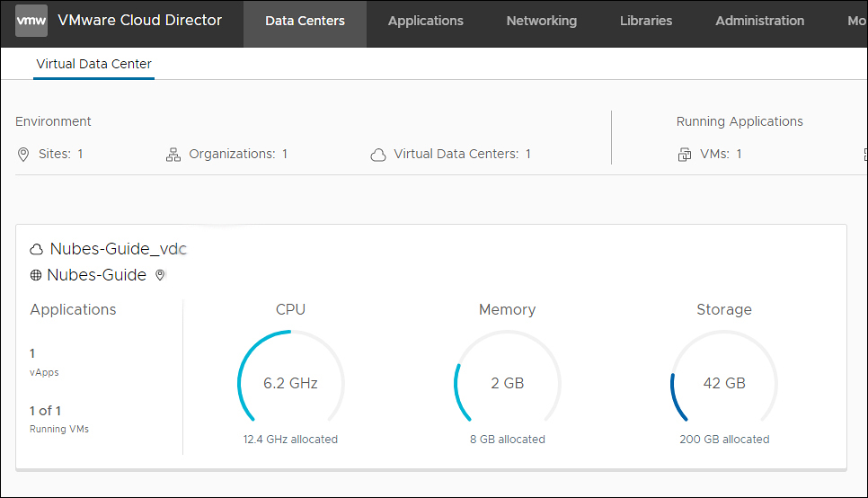
Task: Switch to the Applications menu
Action: pos(425,21)
